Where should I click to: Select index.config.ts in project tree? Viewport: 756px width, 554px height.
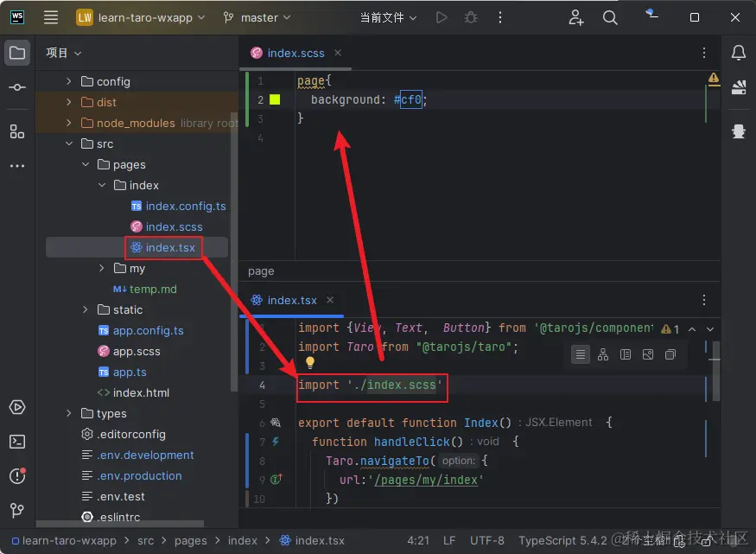pyautogui.click(x=186, y=206)
